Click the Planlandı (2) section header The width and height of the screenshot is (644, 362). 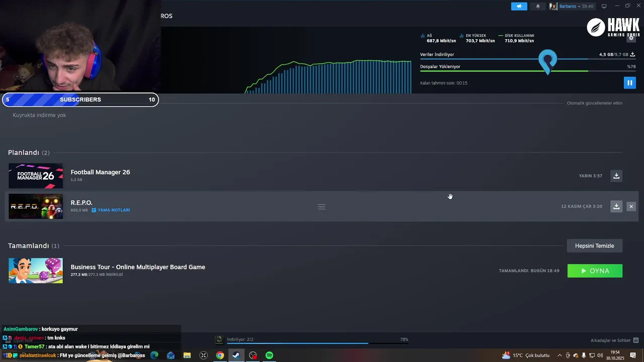(x=29, y=152)
